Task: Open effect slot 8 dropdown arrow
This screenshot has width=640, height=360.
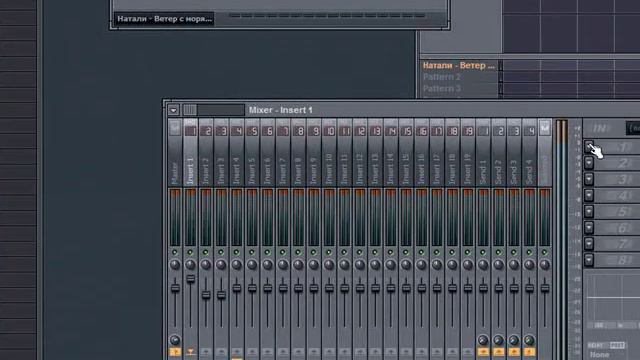Action: click(x=589, y=260)
